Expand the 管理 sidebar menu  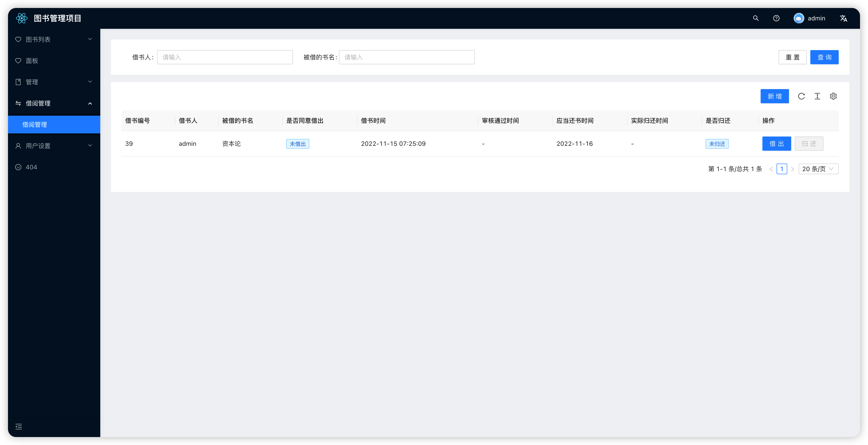(x=54, y=82)
